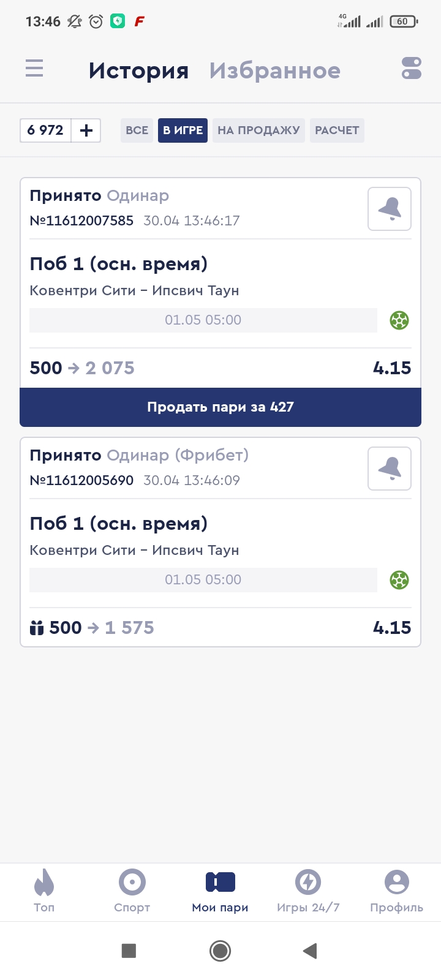This screenshot has height=980, width=441.
Task: Open the Спорт section
Action: [x=132, y=891]
